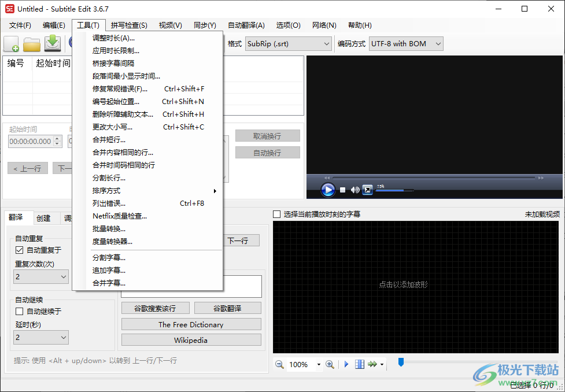The height and width of the screenshot is (392, 565).
Task: Open 编码方式 UTF-8 with BOM dropdown
Action: coord(406,44)
